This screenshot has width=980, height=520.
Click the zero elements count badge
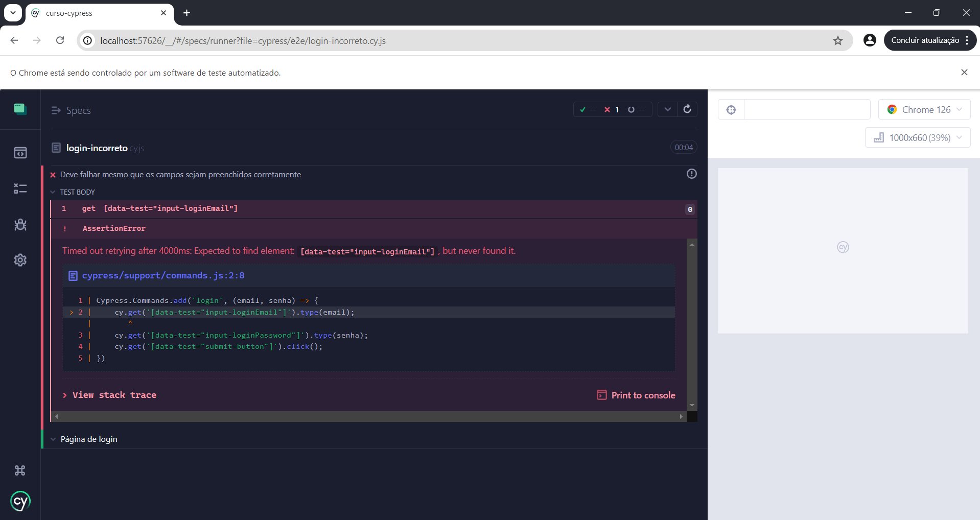[690, 209]
